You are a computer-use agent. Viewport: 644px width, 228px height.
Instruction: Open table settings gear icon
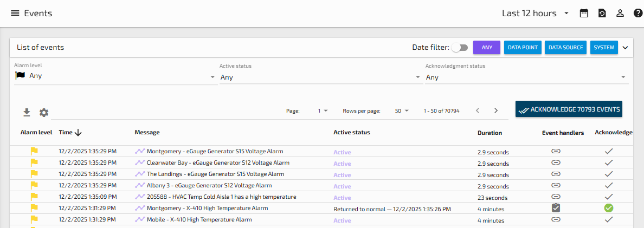(44, 113)
